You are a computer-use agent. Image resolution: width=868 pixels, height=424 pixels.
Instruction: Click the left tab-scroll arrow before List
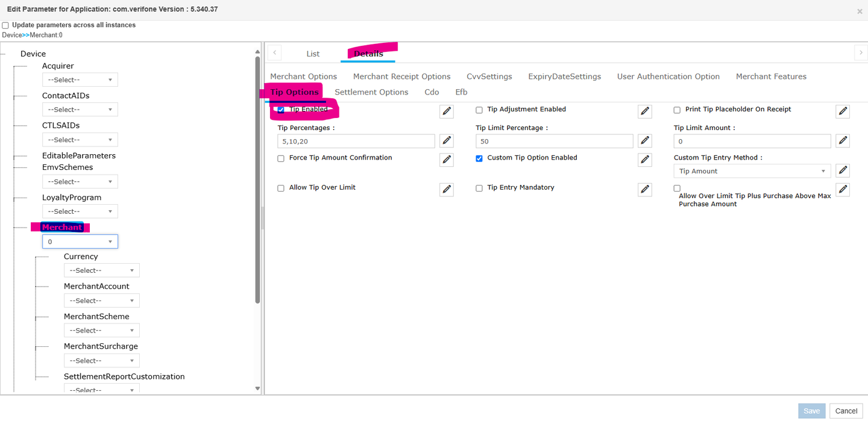click(274, 52)
